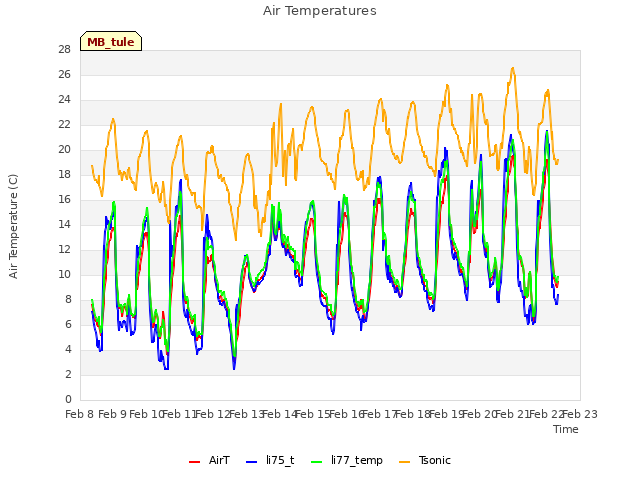Select the Tsonic legend label
The height and width of the screenshot is (480, 640).
coord(435,460)
